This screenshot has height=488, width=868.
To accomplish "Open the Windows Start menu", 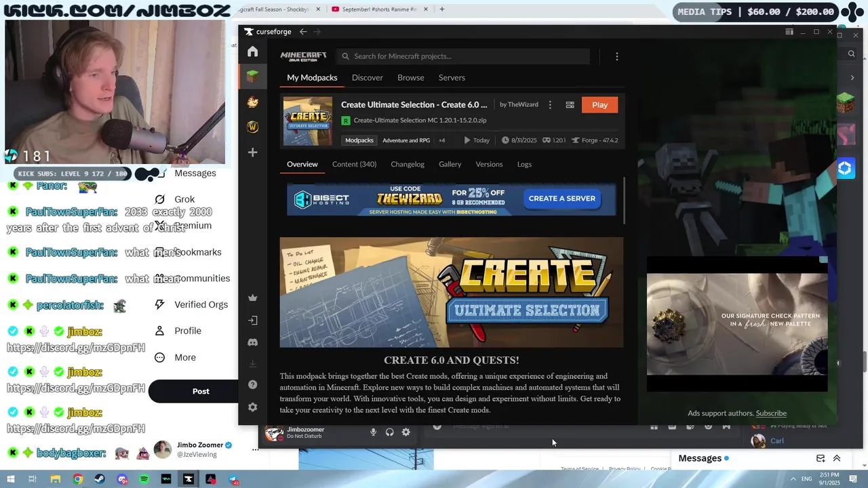I will [x=10, y=479].
